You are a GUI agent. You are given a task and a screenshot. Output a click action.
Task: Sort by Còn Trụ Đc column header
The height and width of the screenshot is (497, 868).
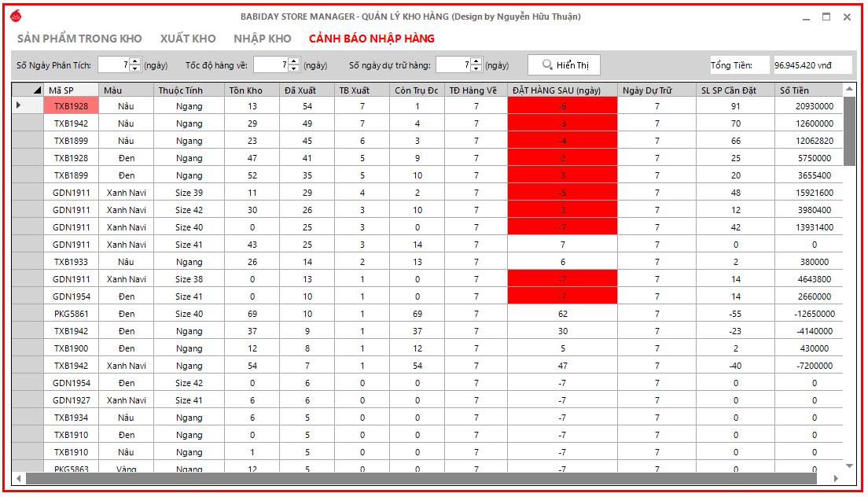417,90
